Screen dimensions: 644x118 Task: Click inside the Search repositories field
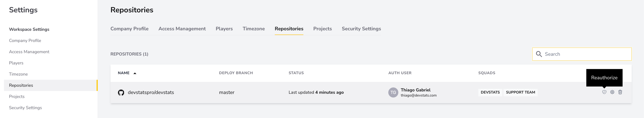[x=582, y=54]
